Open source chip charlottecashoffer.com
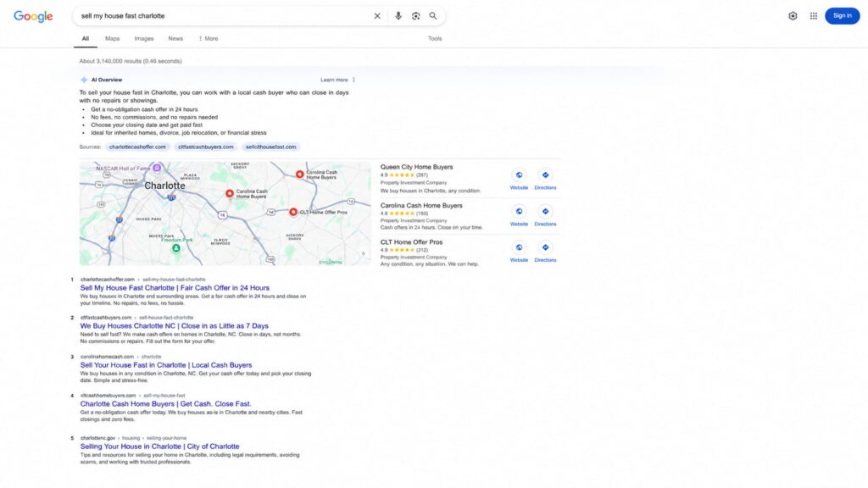The image size is (868, 488). click(x=137, y=147)
